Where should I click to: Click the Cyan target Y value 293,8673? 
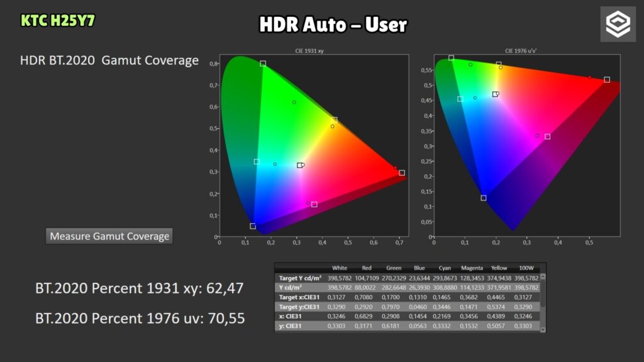(445, 278)
